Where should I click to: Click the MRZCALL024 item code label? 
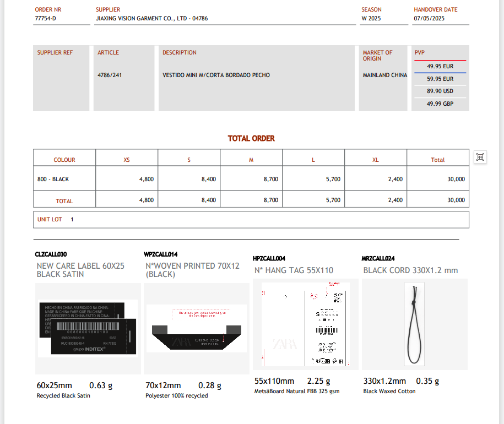coord(378,259)
